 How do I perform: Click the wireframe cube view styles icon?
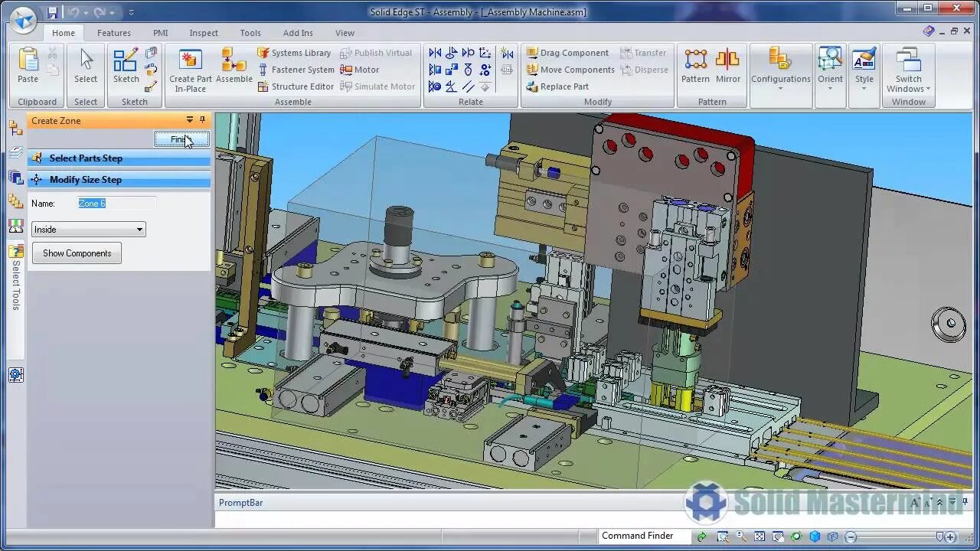[833, 536]
